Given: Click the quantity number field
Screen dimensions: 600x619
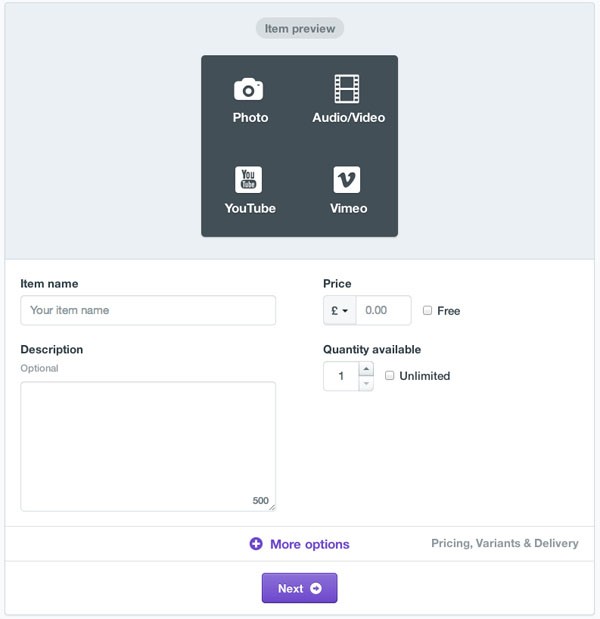Looking at the screenshot, I should click(x=341, y=376).
